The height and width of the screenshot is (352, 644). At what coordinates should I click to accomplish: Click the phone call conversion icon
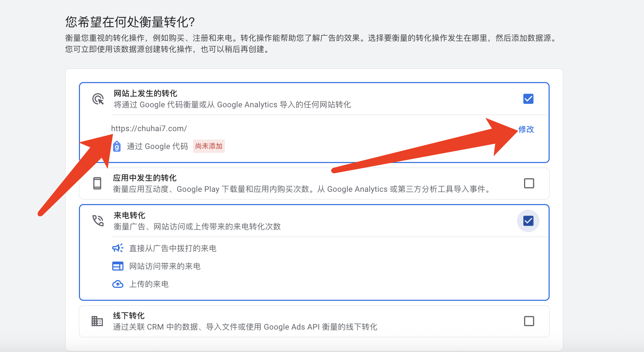(98, 221)
